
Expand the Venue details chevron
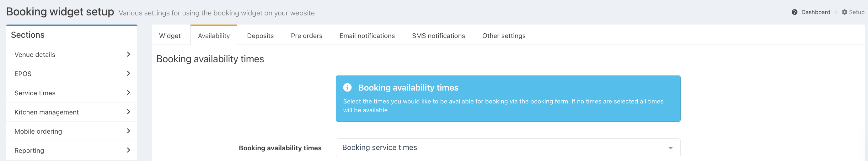coord(128,54)
